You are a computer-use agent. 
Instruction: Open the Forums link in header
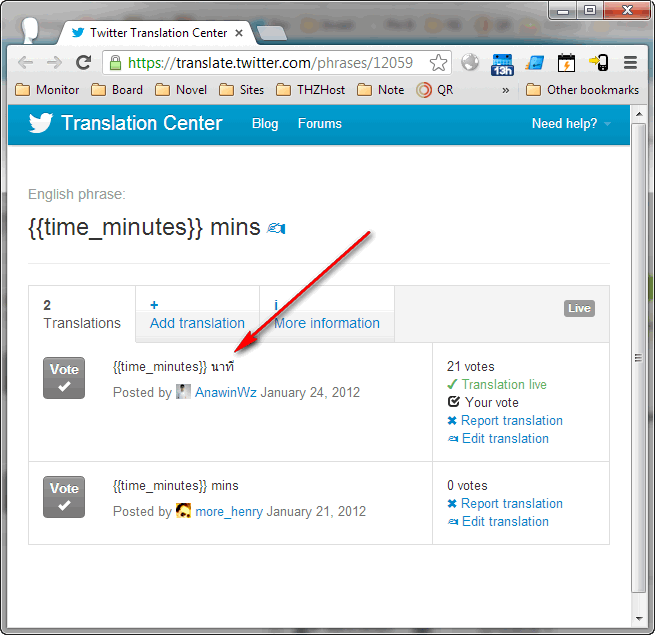(x=320, y=123)
